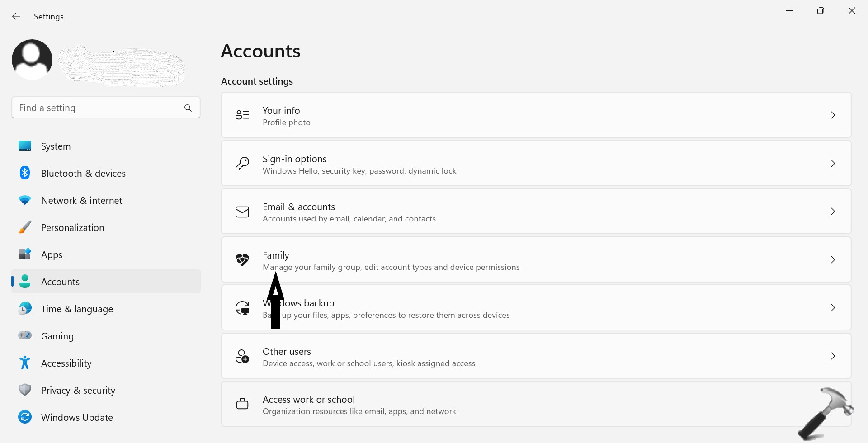Open the System settings category

pyautogui.click(x=56, y=146)
